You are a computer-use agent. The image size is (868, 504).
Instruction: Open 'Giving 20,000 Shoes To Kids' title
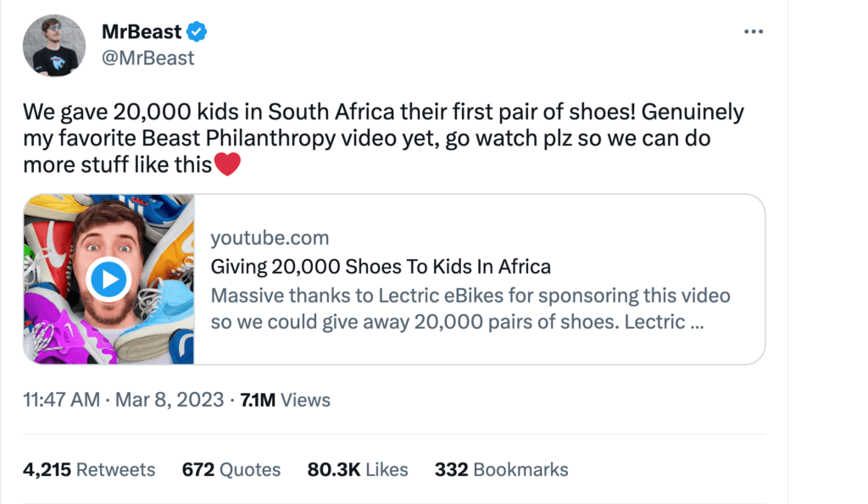tap(381, 267)
